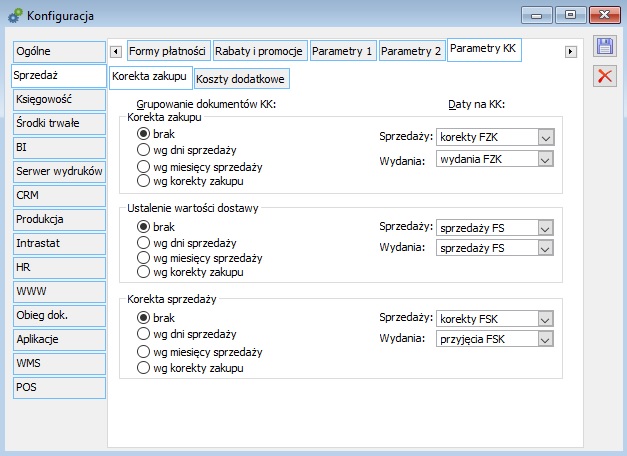Select 'wg dni sprzedaży' under Korekta sprzedaży

pos(187,334)
